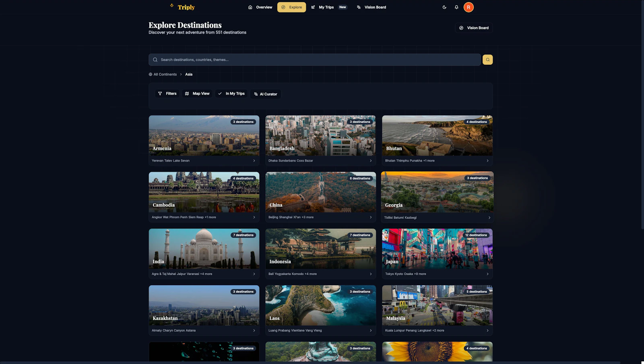This screenshot has height=364, width=644.
Task: Click Tokyo Kyoto Osaka +9 more
Action: (x=405, y=274)
